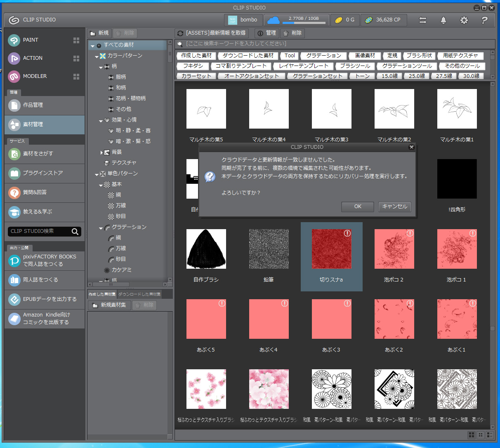Click the MODELER icon in sidebar
The width and height of the screenshot is (500, 448).
pos(14,76)
